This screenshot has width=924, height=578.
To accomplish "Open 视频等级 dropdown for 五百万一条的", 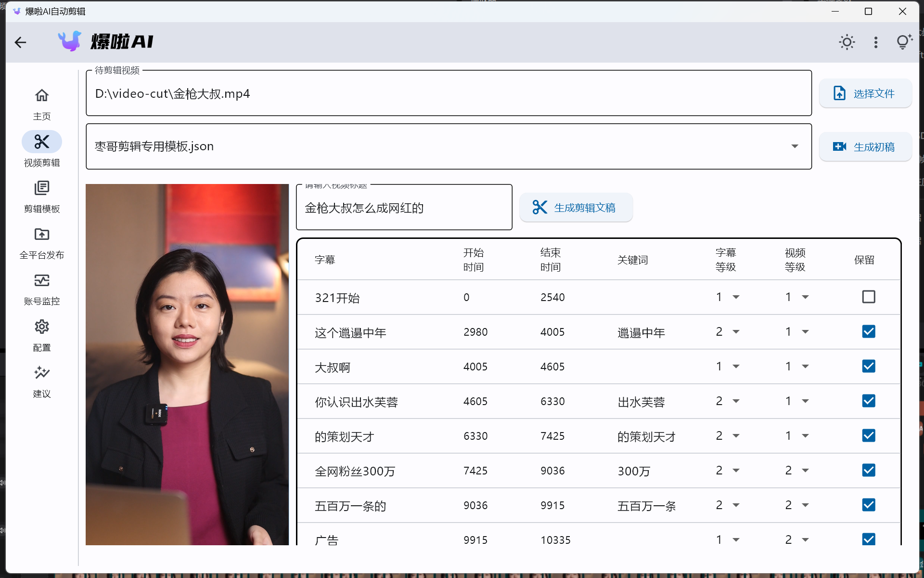I will [x=797, y=505].
